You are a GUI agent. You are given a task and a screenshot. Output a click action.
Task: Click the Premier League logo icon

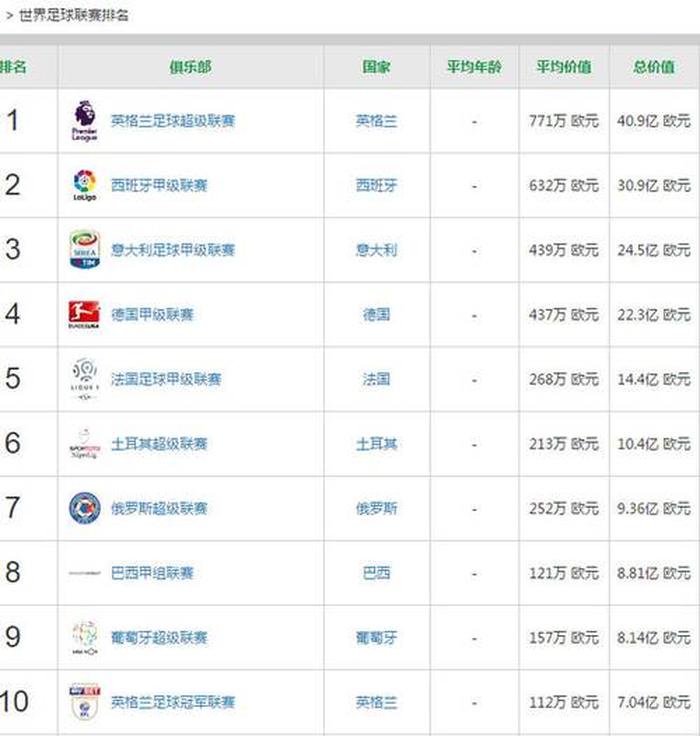pyautogui.click(x=85, y=121)
